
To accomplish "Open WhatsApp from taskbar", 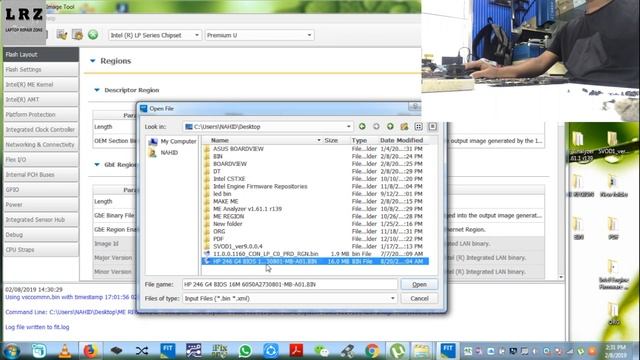I will 245,351.
